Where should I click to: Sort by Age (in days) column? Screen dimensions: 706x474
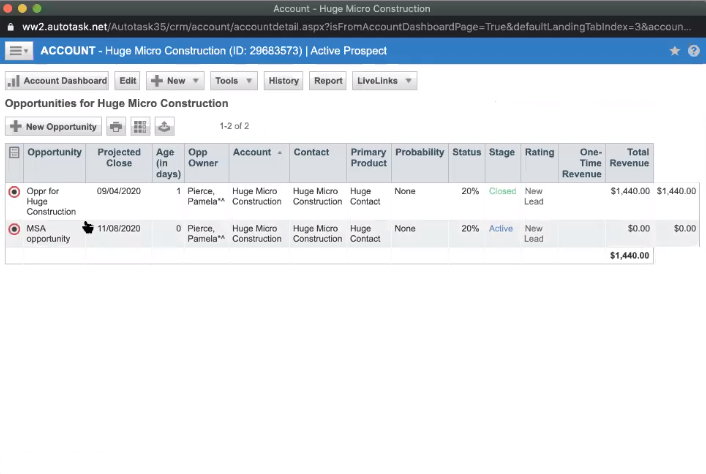(x=168, y=163)
